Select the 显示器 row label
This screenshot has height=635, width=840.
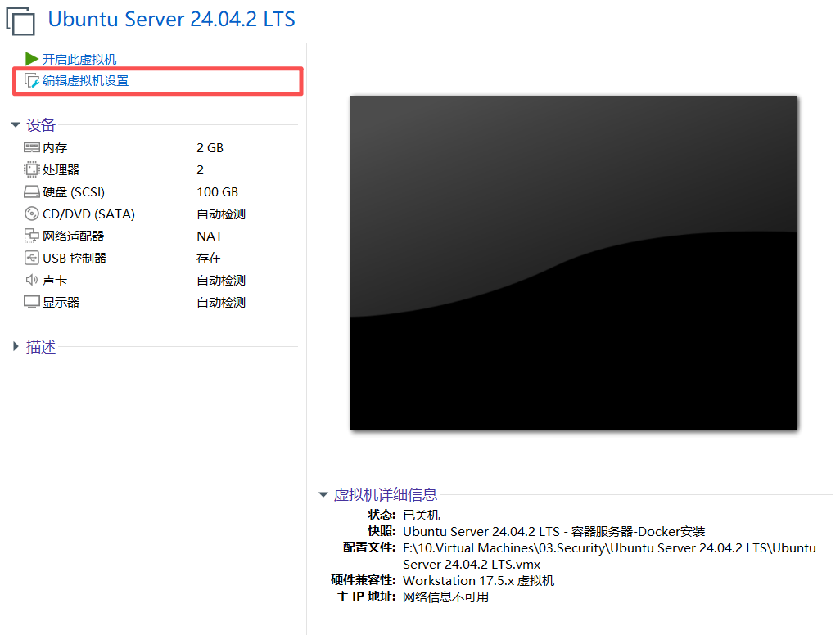[x=61, y=303]
